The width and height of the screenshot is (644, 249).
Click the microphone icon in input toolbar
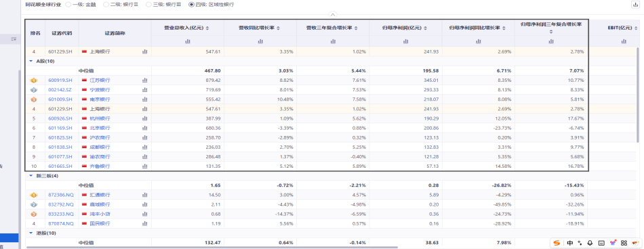point(590,243)
